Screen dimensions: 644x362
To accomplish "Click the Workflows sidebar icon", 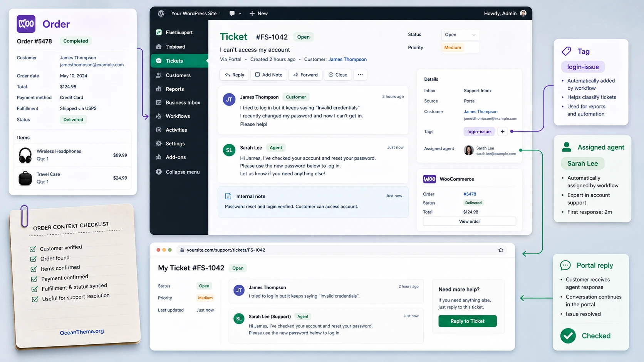I will [159, 116].
